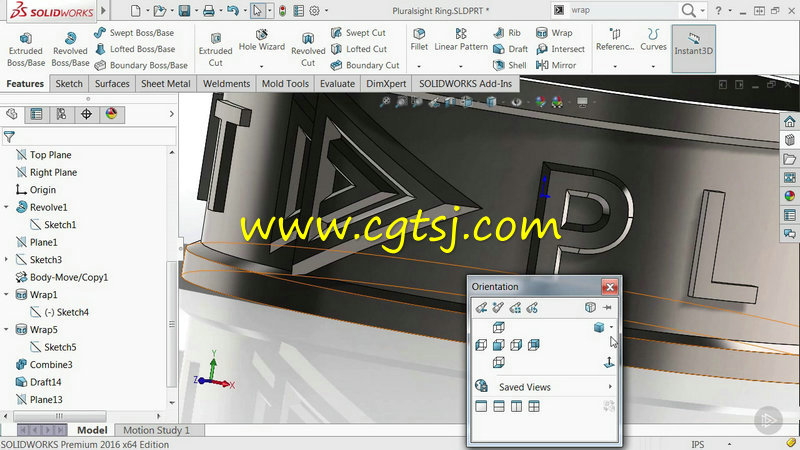
Task: Expand Saved Views submenu
Action: click(610, 387)
